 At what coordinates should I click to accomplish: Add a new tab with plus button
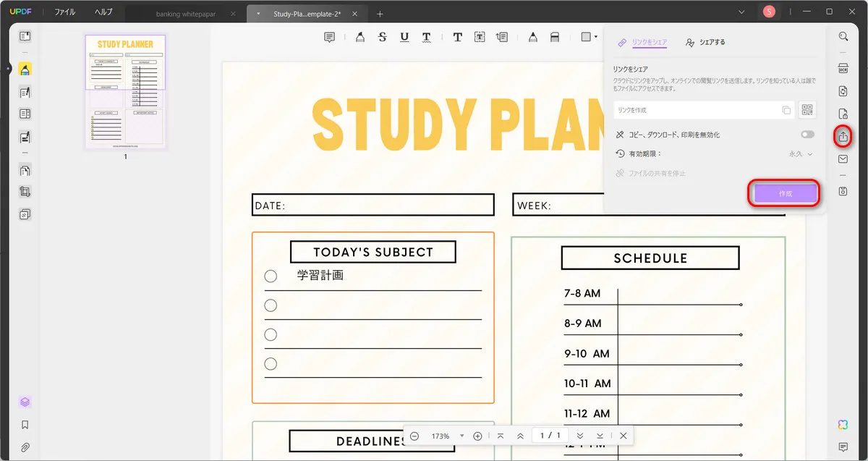coord(380,14)
